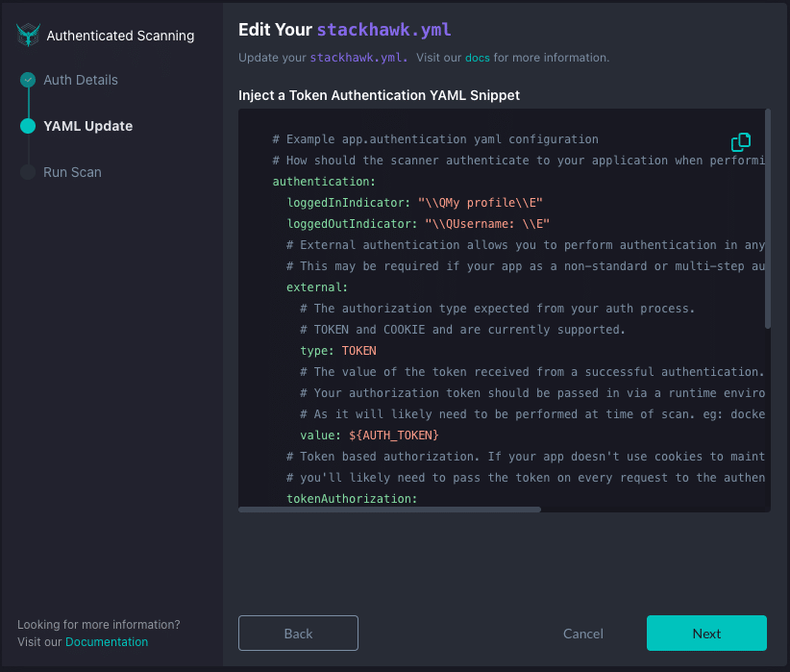This screenshot has width=790, height=672.
Task: Select the Run Scan step circle
Action: coord(28,172)
